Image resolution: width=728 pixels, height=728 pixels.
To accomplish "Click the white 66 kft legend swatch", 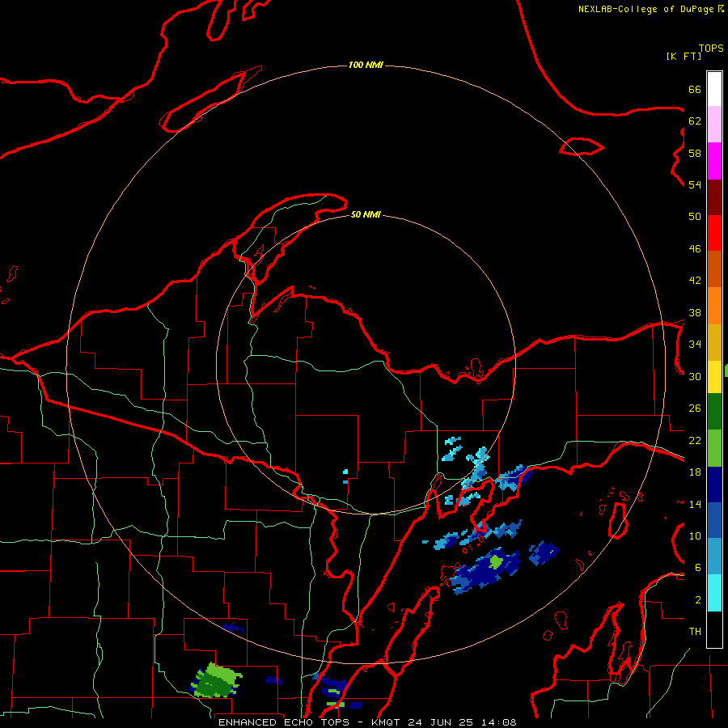I will pyautogui.click(x=714, y=89).
